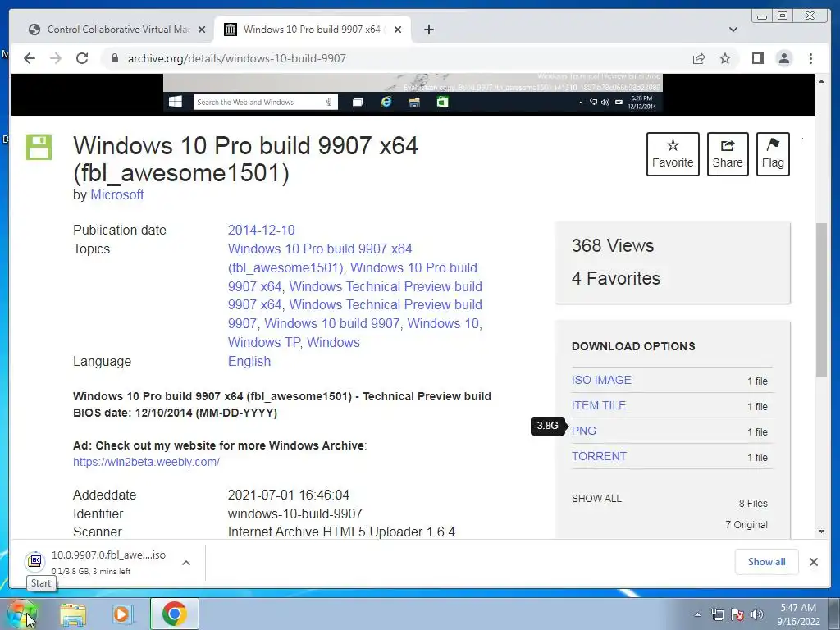This screenshot has width=840, height=630.
Task: Show hidden system tray icons
Action: 697,614
